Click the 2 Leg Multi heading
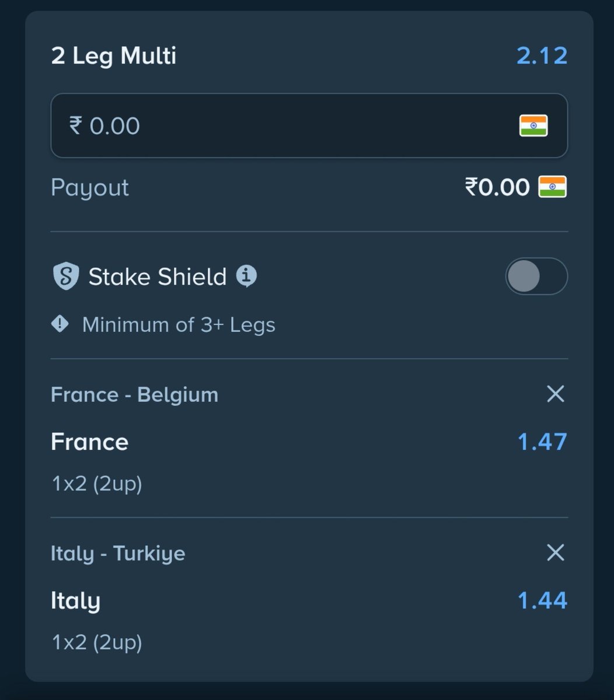This screenshot has width=614, height=700. pyautogui.click(x=114, y=57)
